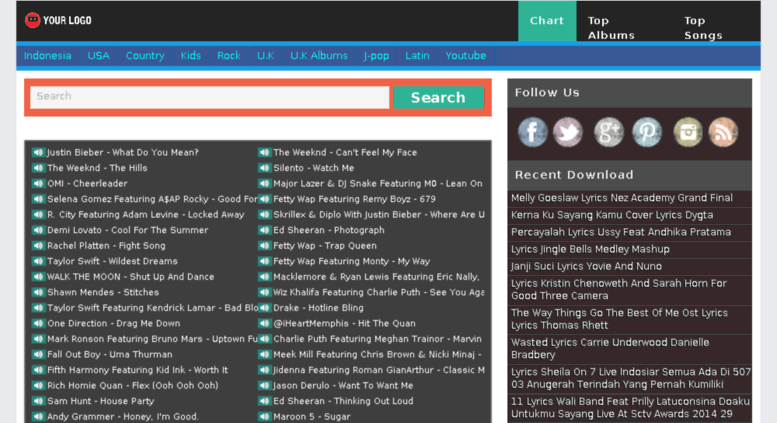This screenshot has height=423, width=777.
Task: Click speaker icon beside The Hills
Action: pos(38,168)
